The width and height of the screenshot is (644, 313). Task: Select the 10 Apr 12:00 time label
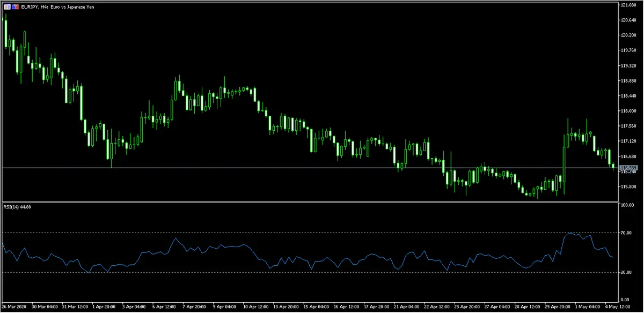click(x=256, y=308)
